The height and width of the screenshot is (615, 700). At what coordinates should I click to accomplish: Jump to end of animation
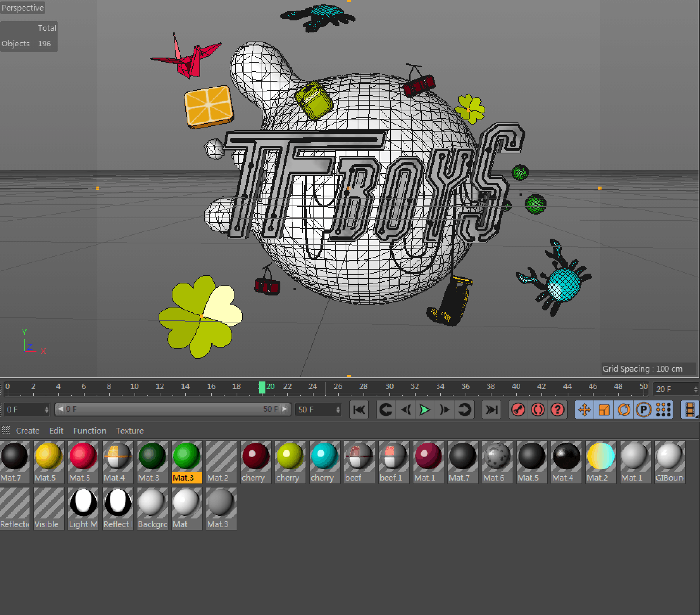click(x=491, y=410)
